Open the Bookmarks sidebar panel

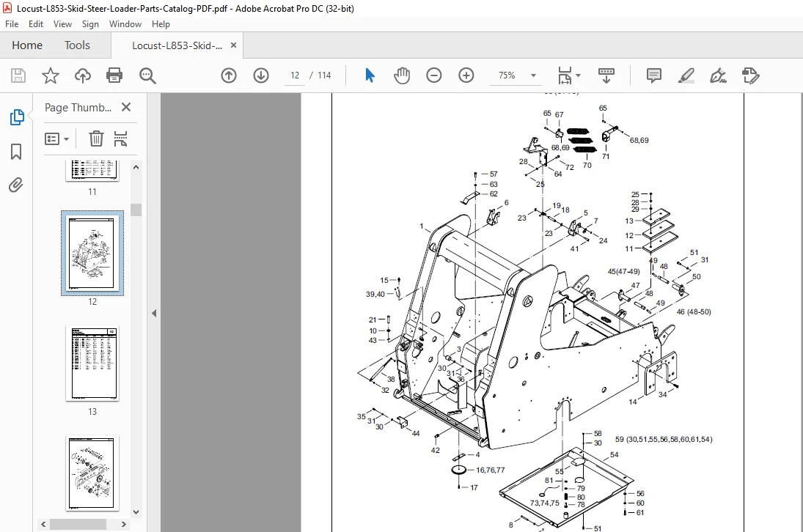tap(16, 152)
